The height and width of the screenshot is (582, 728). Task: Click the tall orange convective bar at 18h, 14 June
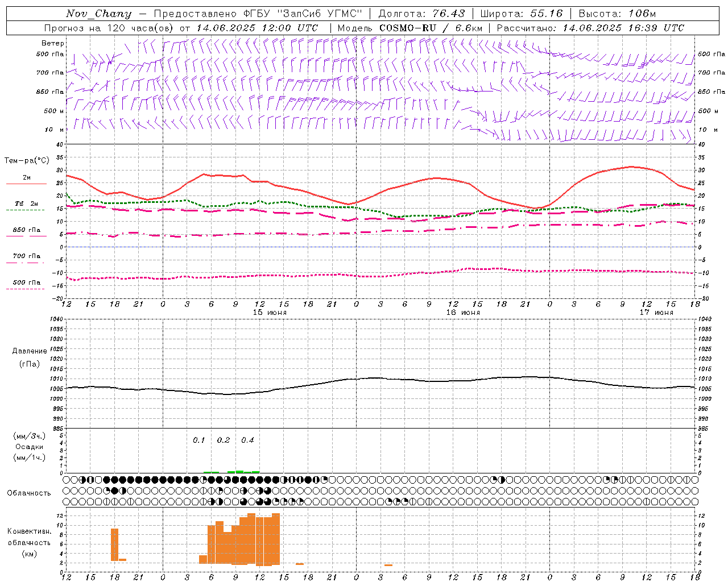click(114, 544)
